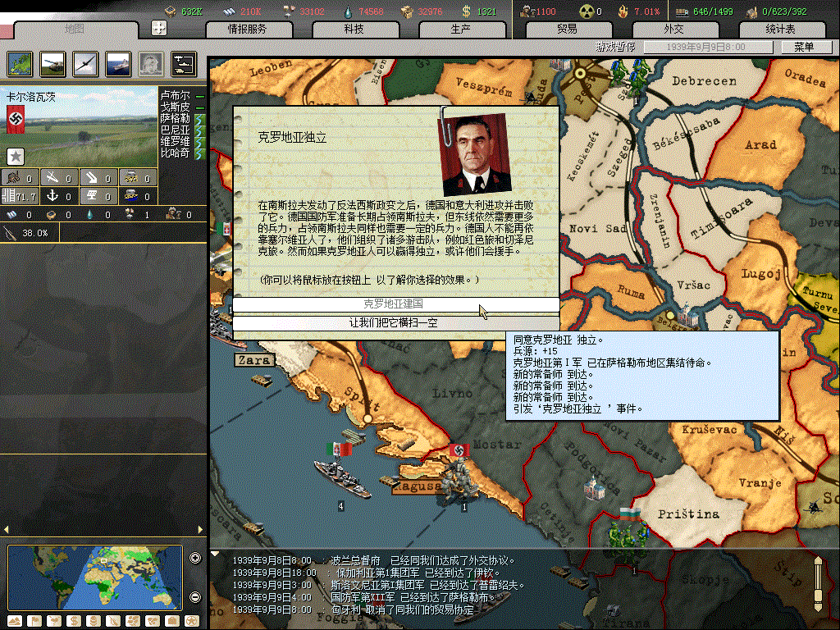Select the naval units ship icon
The image size is (840, 630).
coord(117,63)
